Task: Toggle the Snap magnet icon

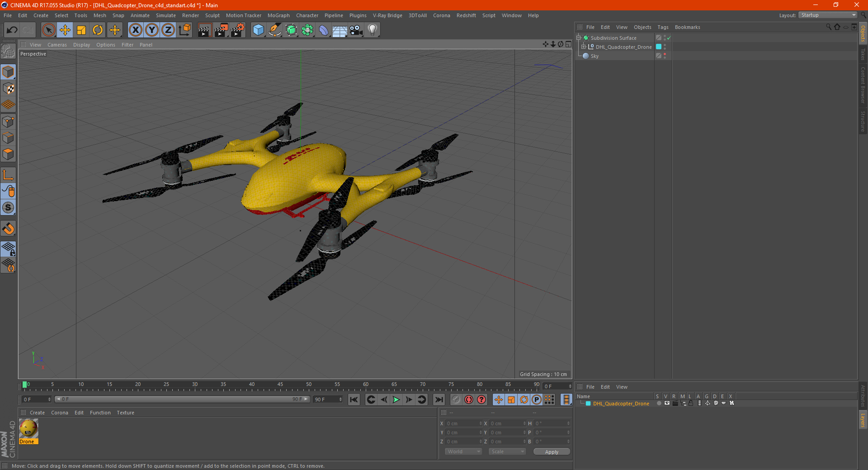Action: click(x=8, y=228)
